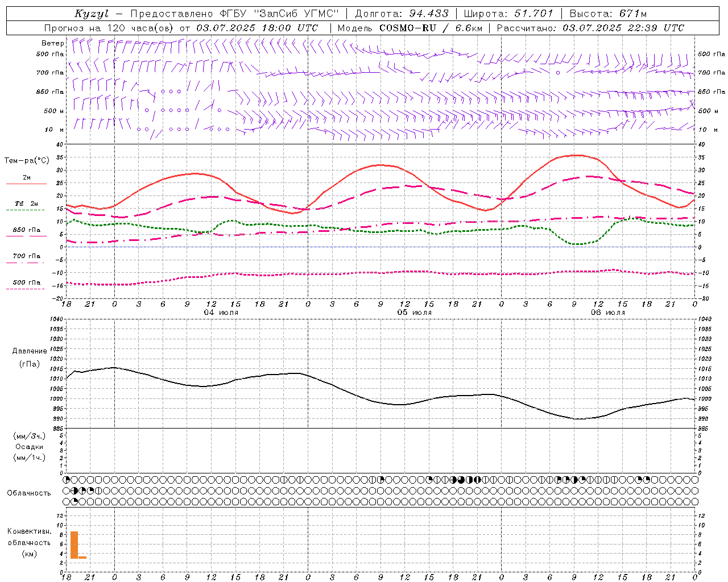Click the 'Широта: 51.701' latitude value
728x582 pixels.
[508, 14]
